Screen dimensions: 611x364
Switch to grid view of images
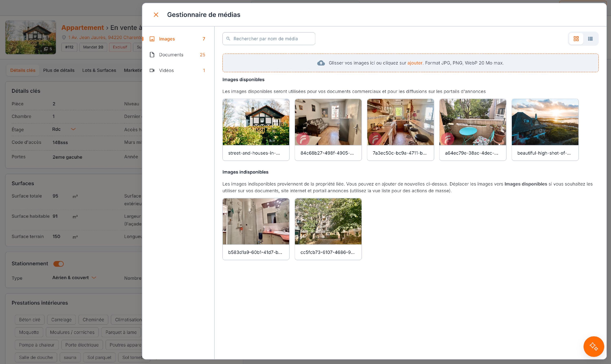(576, 39)
